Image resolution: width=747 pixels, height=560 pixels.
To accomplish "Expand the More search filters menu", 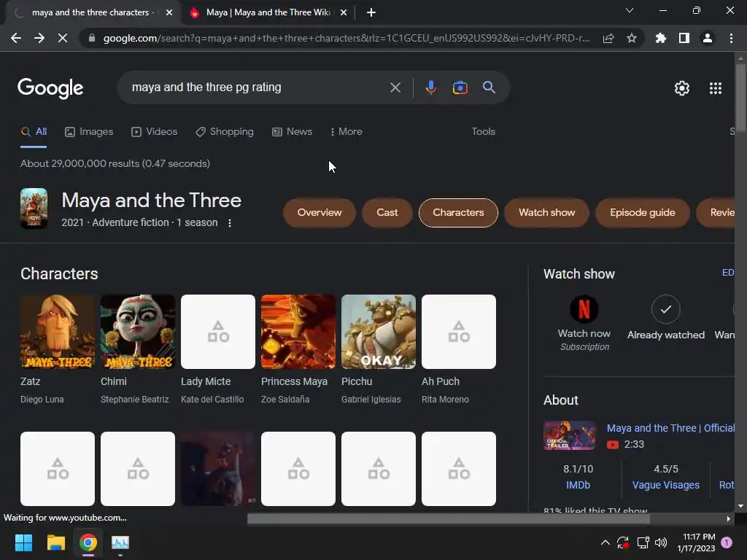I will click(x=347, y=131).
